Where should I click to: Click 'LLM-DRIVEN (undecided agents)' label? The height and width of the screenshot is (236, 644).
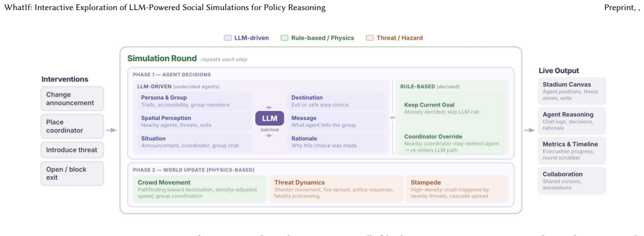click(178, 86)
